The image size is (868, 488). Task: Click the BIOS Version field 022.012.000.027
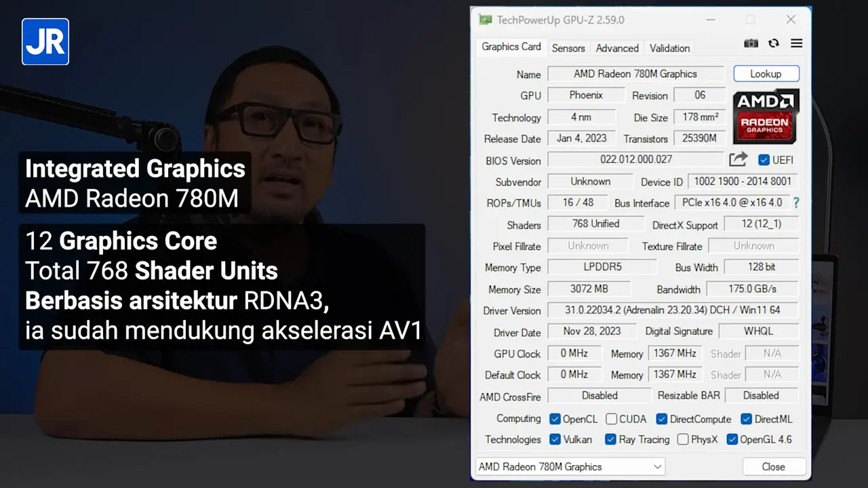pyautogui.click(x=636, y=160)
